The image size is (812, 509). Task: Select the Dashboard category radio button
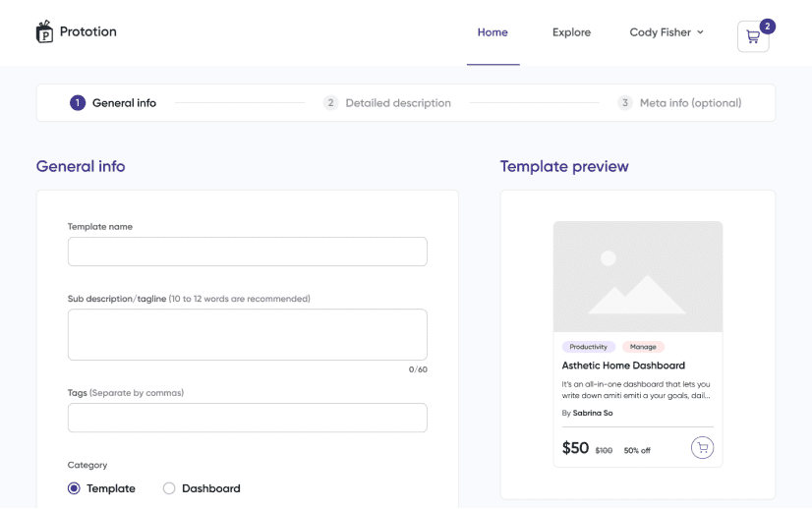point(169,488)
